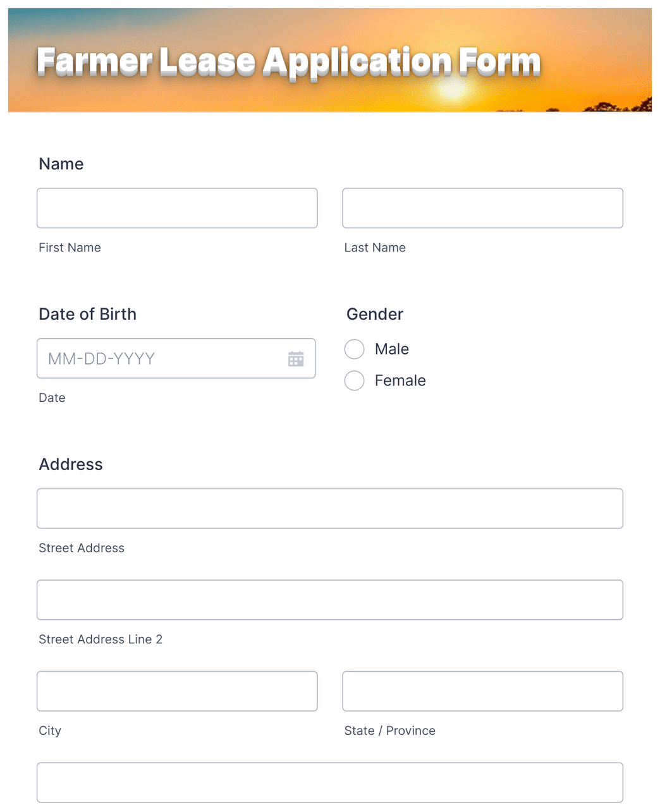This screenshot has height=812, width=660.
Task: Focus the State / Province input field
Action: (482, 691)
